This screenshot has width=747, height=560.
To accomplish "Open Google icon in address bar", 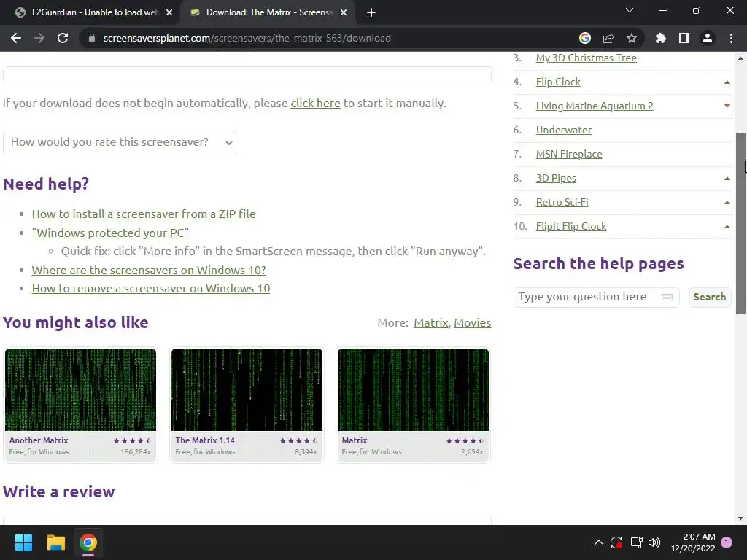I will (x=584, y=38).
